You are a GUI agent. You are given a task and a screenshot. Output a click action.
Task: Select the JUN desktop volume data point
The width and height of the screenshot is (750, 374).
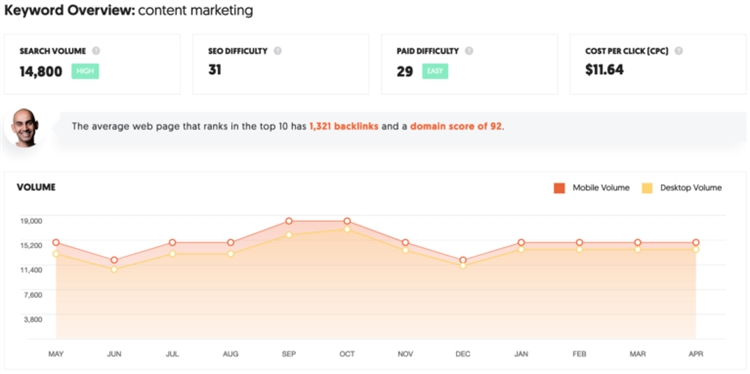[x=114, y=269]
